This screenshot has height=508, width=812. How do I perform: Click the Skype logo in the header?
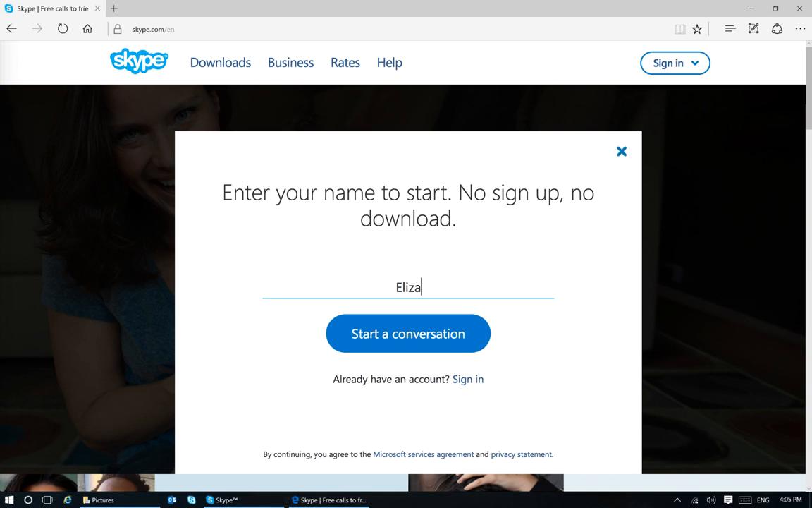click(139, 61)
